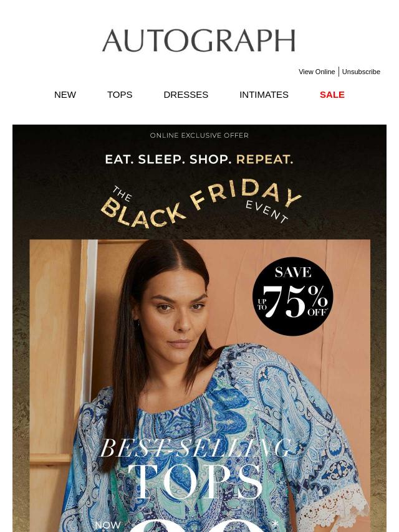
Task: Click the white EAT. SLEEP. SHOP. text
Action: [x=168, y=159]
